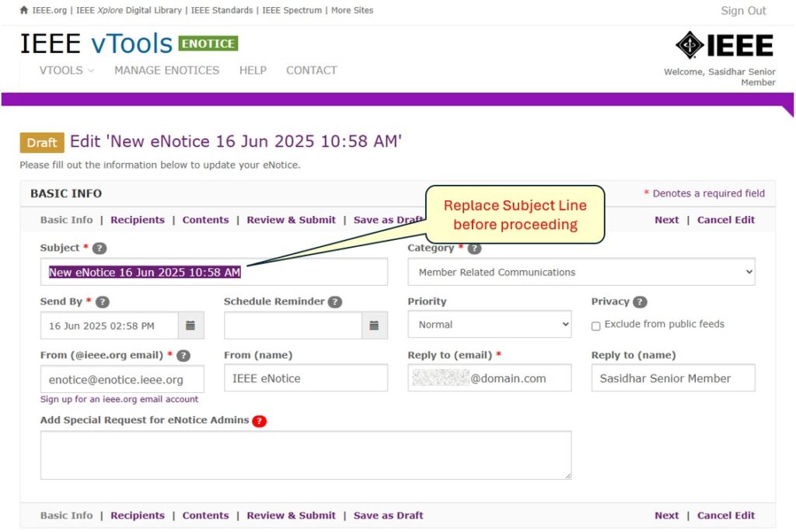The height and width of the screenshot is (532, 796).
Task: Click the bottom Save as Draft link
Action: tap(389, 516)
